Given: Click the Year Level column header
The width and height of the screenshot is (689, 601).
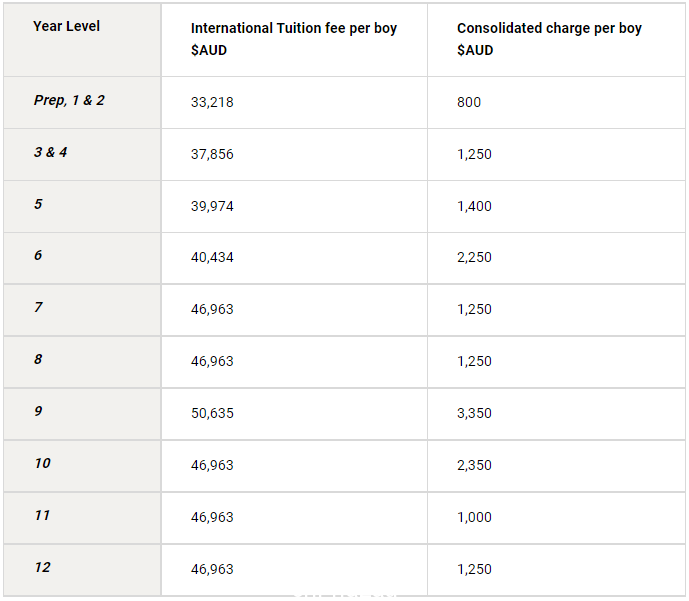Looking at the screenshot, I should (66, 26).
